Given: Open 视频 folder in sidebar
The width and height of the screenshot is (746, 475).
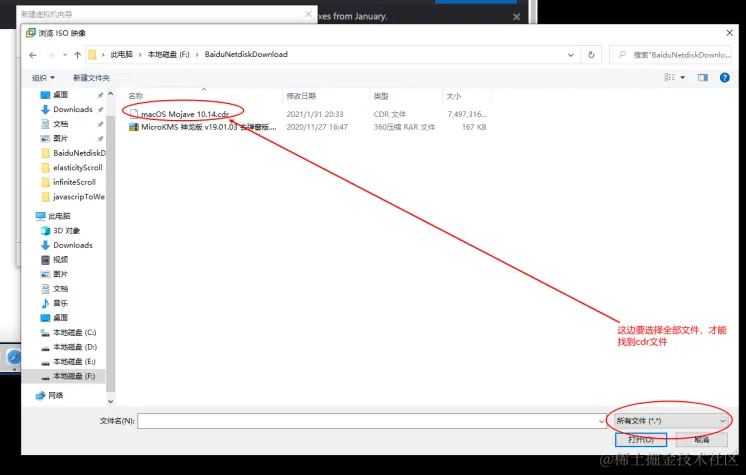Looking at the screenshot, I should click(x=60, y=260).
